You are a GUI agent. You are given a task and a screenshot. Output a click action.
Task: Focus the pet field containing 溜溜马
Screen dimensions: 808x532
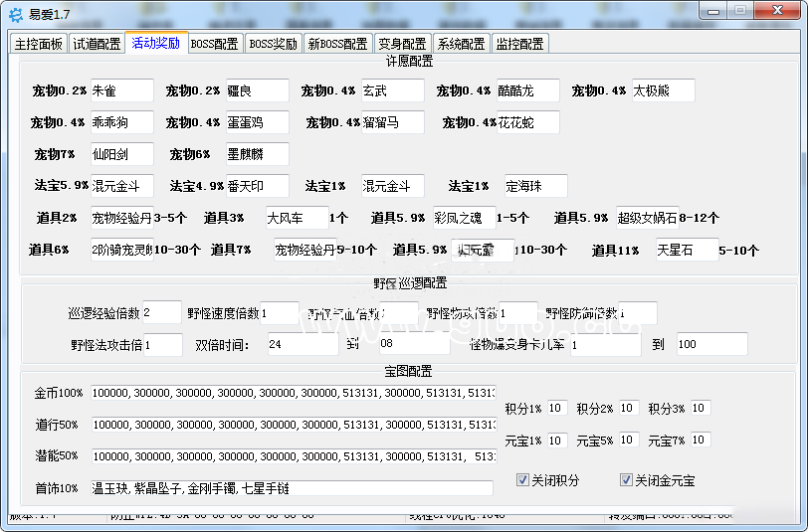tap(393, 122)
